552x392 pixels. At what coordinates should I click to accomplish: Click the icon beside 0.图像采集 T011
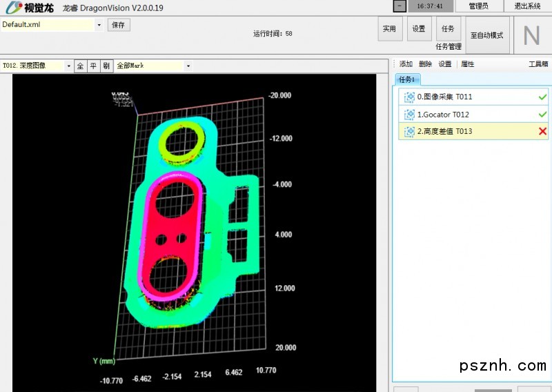[x=409, y=97]
